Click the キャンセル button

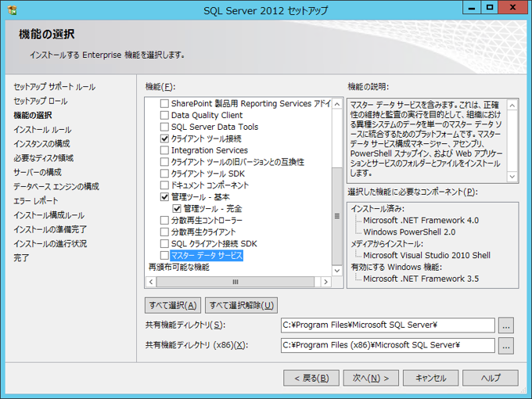click(x=430, y=378)
